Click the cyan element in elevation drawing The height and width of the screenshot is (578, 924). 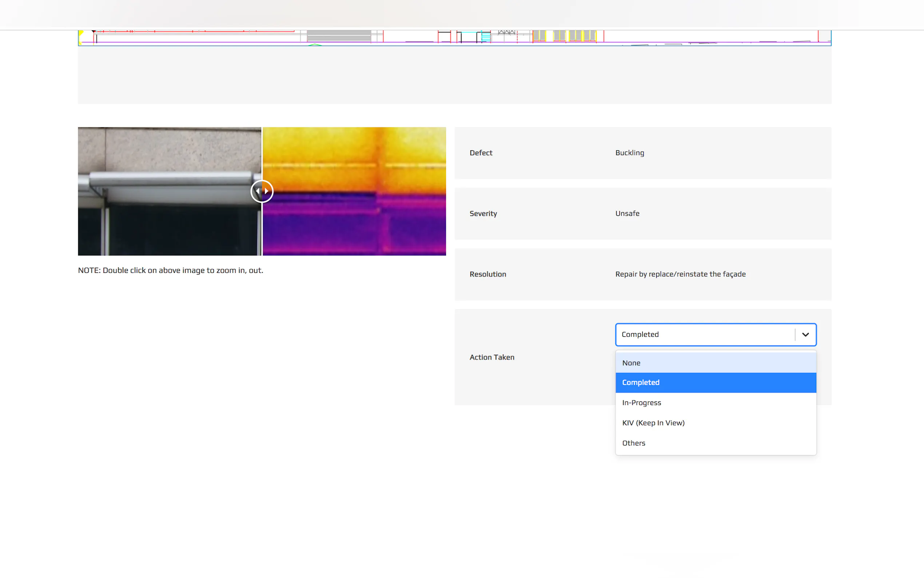(x=486, y=37)
